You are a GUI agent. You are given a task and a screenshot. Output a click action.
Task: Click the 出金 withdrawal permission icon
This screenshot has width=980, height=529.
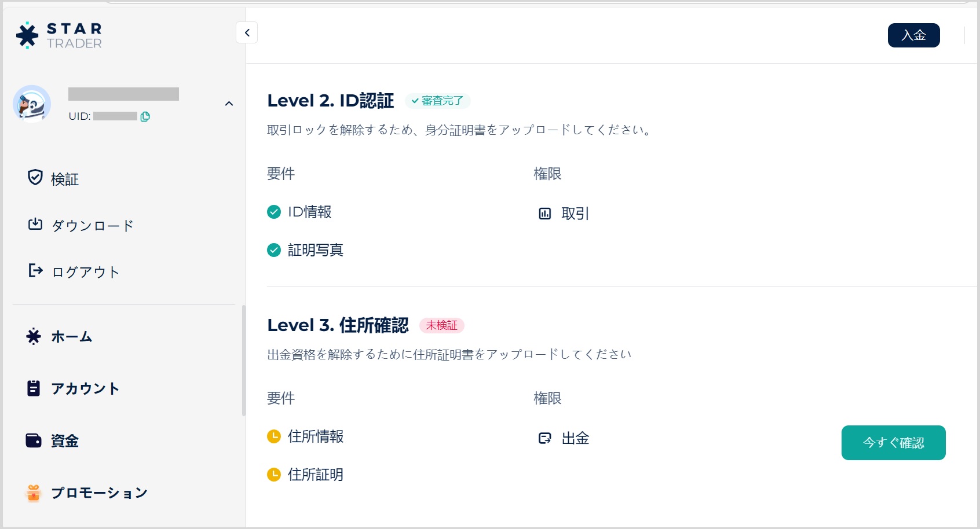545,438
